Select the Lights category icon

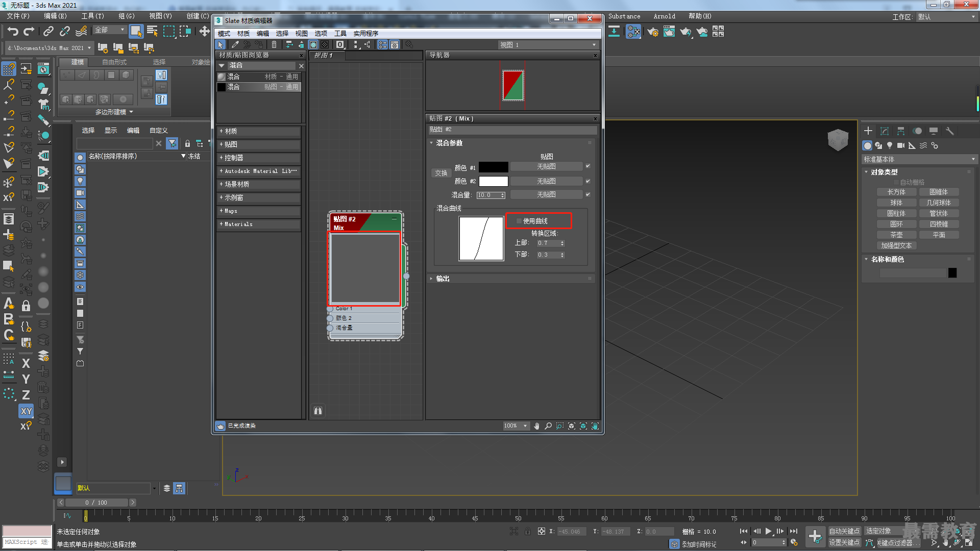pos(890,145)
